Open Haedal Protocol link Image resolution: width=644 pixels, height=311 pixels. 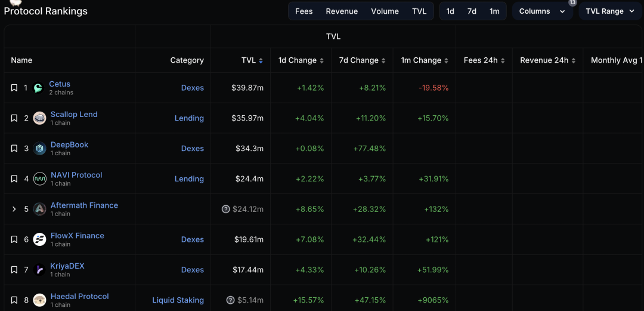click(80, 296)
